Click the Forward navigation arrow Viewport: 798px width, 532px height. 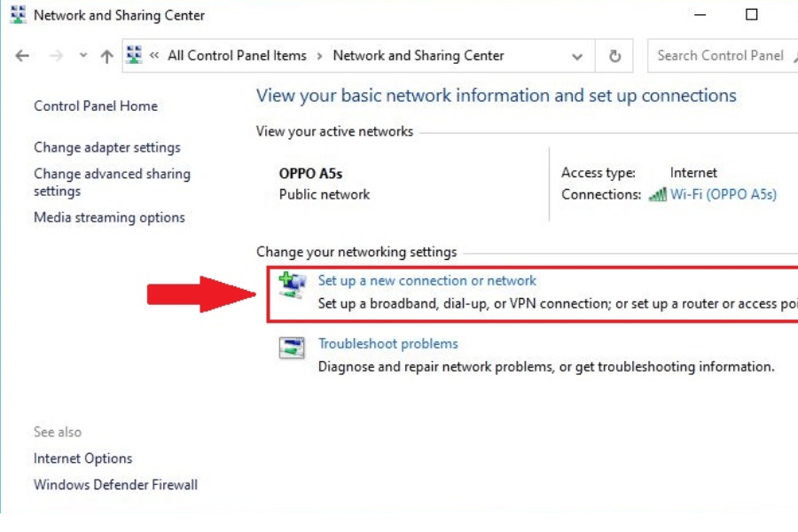(x=56, y=56)
